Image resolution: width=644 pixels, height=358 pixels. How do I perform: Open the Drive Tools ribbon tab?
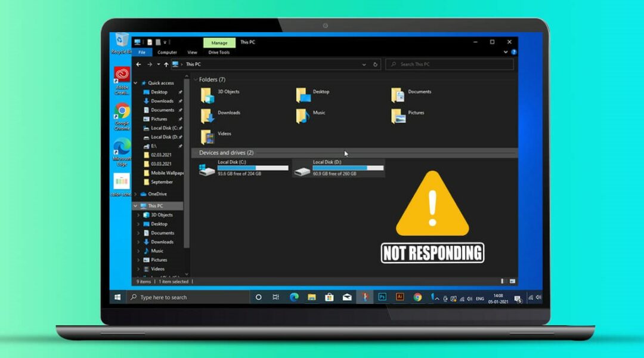click(x=219, y=52)
